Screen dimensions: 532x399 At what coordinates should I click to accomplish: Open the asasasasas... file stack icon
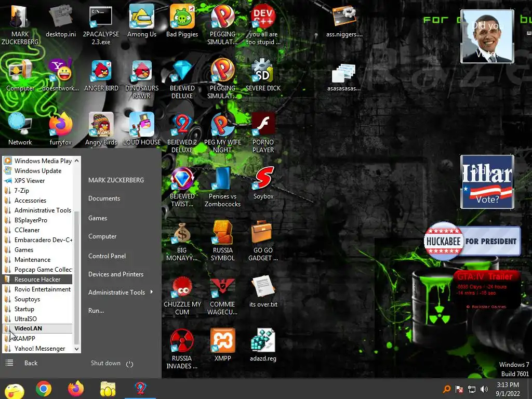coord(344,77)
